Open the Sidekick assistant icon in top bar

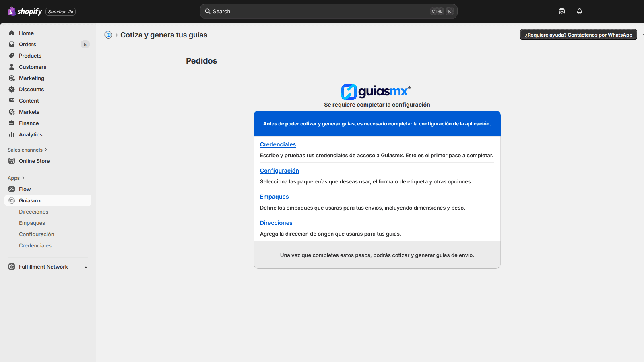pyautogui.click(x=562, y=11)
